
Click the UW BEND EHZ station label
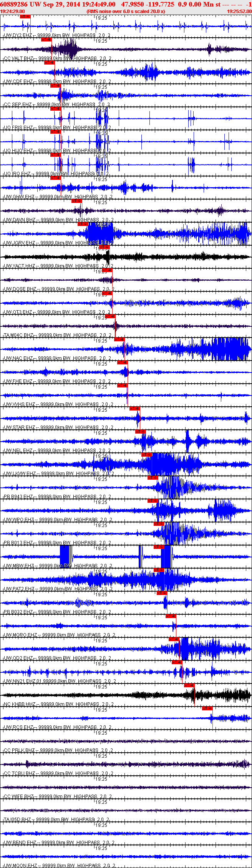pyautogui.click(x=20, y=843)
